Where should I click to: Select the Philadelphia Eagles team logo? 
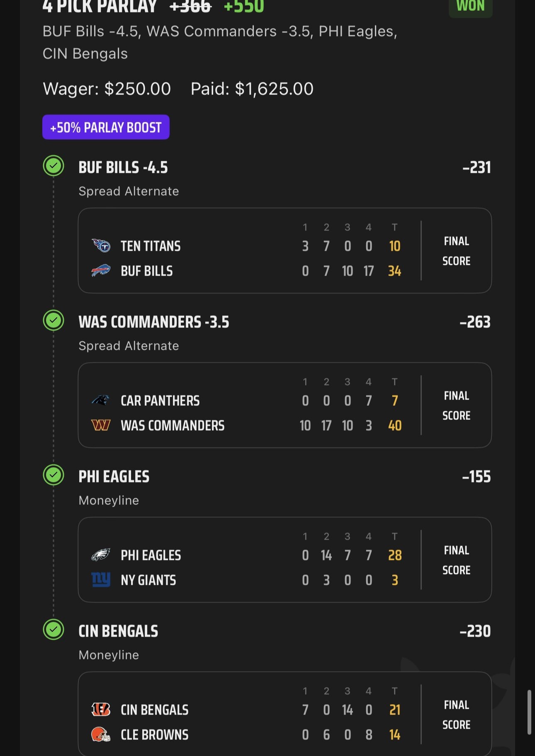click(101, 555)
